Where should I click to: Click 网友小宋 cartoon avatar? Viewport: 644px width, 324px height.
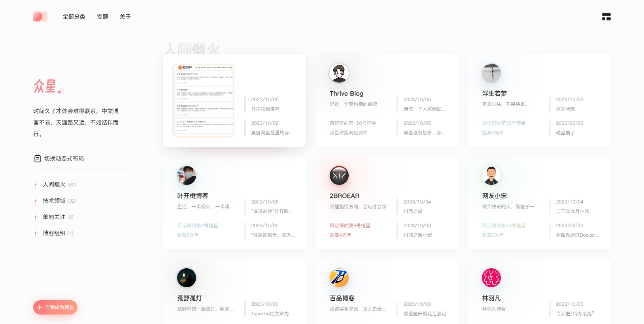(491, 175)
